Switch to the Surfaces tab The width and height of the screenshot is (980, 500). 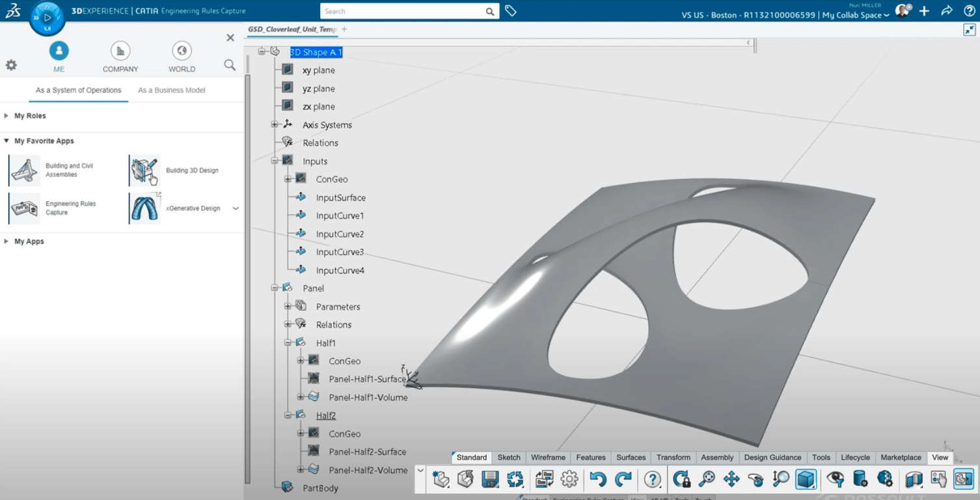[x=631, y=458]
